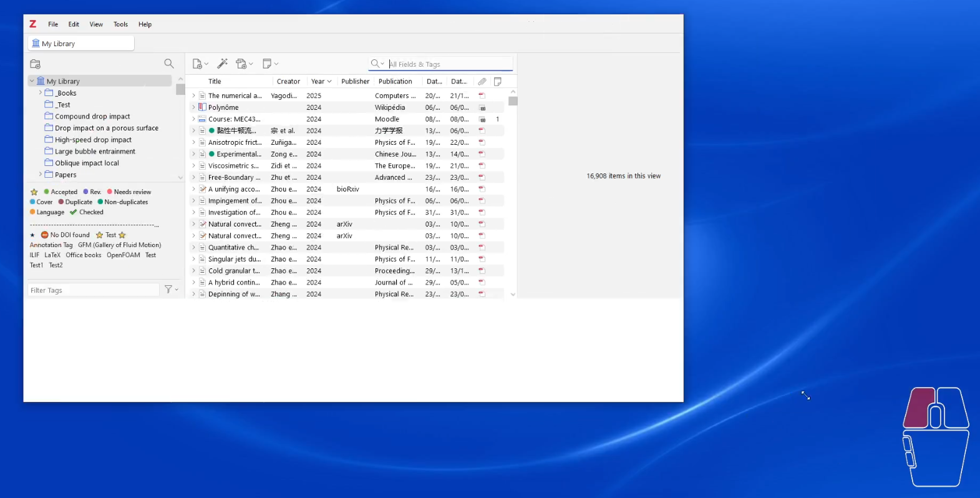Select the Large bubble entrainment collection
This screenshot has height=498, width=980.
pos(95,151)
